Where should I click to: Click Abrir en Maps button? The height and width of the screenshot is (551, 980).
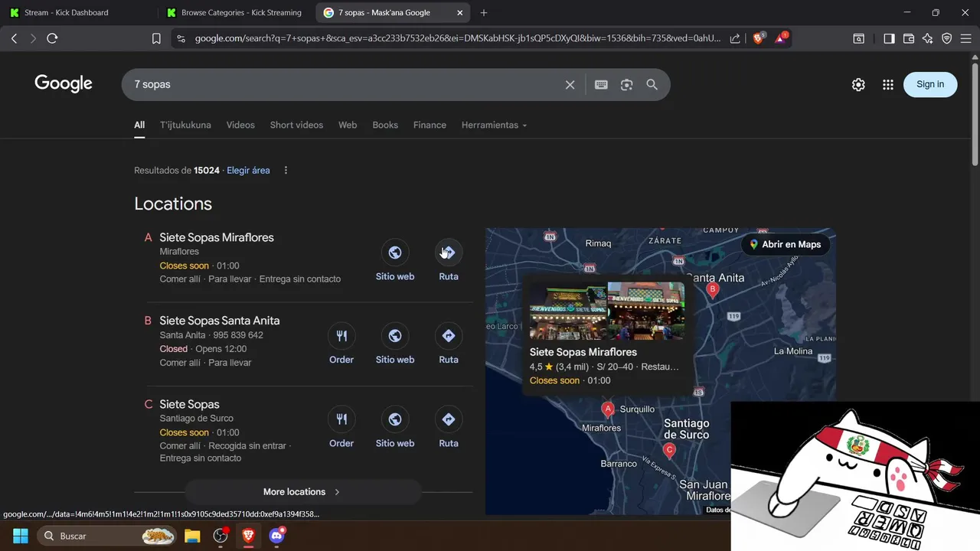click(x=785, y=245)
